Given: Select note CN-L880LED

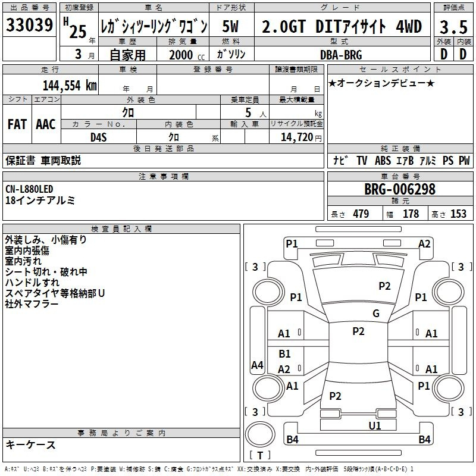Looking at the screenshot, I should pos(29,189).
